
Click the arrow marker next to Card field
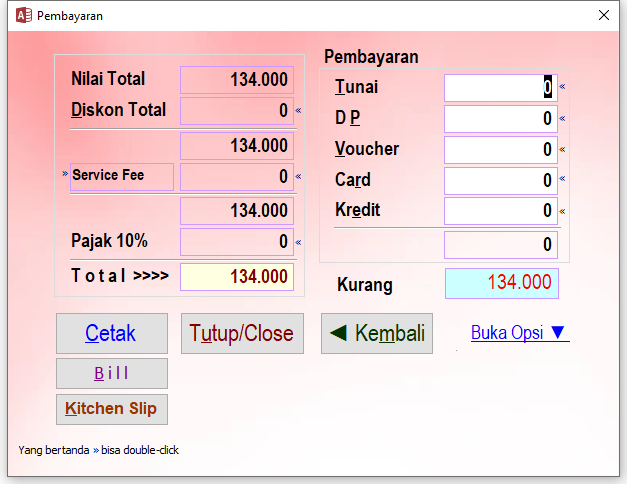562,180
